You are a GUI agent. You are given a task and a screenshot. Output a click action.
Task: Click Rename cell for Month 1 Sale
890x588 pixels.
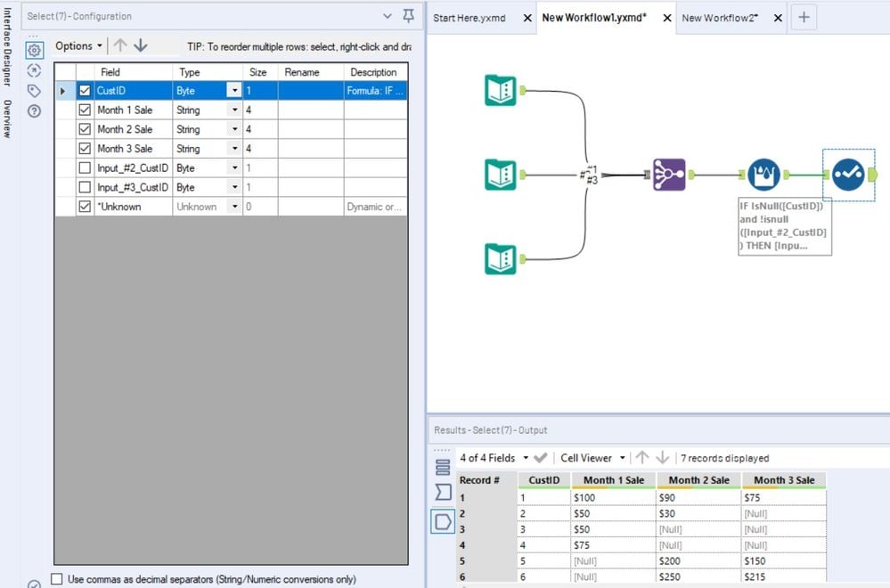[x=311, y=110]
